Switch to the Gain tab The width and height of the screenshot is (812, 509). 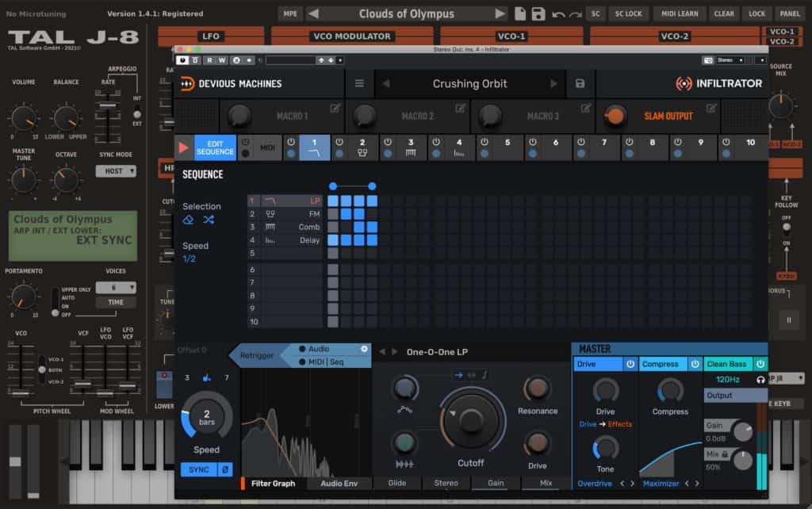[496, 483]
